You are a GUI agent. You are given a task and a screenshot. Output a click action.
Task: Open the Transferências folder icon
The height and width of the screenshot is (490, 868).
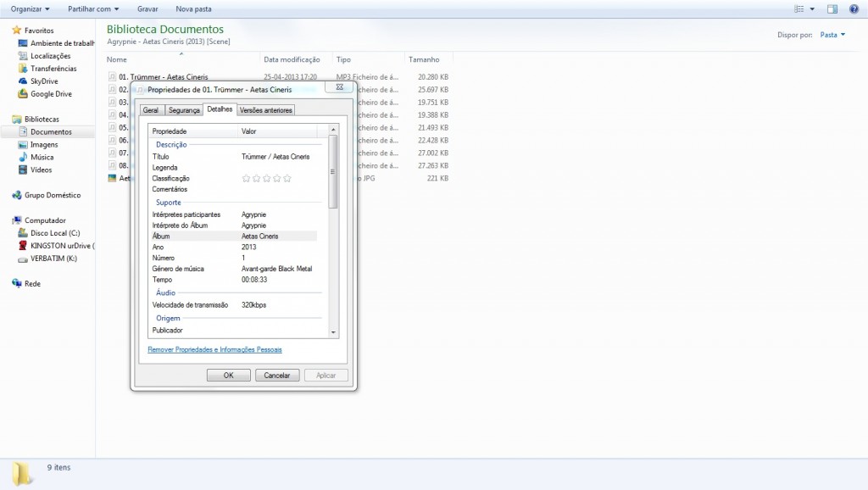pos(23,68)
